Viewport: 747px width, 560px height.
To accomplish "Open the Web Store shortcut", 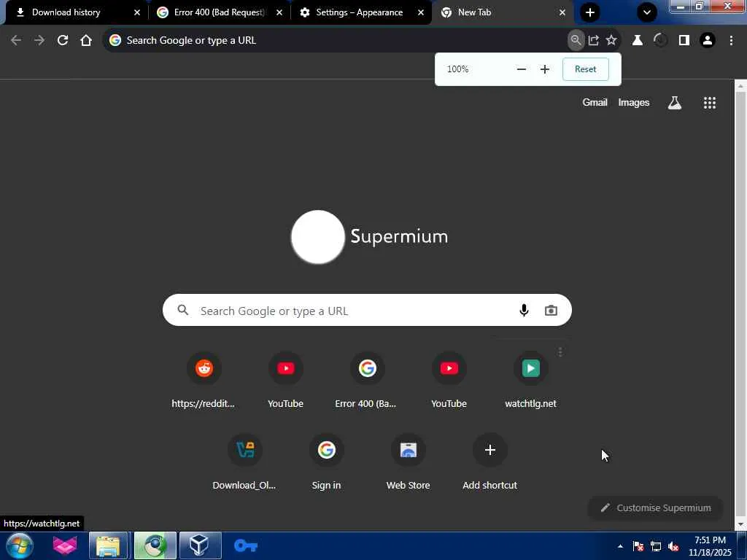I will point(408,462).
